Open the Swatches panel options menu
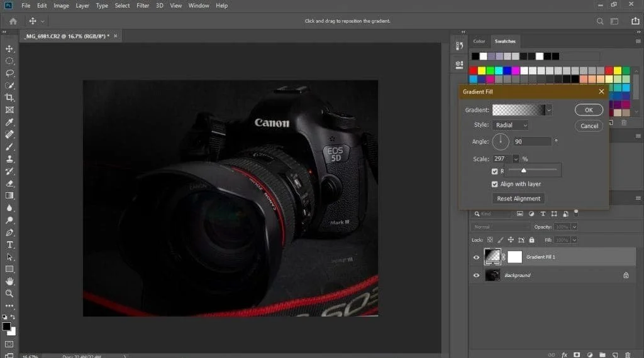The image size is (644, 358). click(x=638, y=41)
